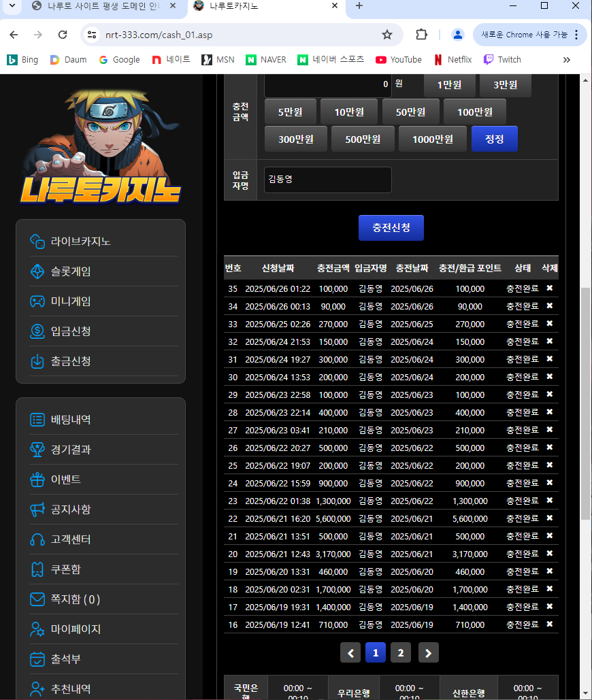Click the 고객센터 headset icon
This screenshot has height=700, width=592.
[x=37, y=539]
